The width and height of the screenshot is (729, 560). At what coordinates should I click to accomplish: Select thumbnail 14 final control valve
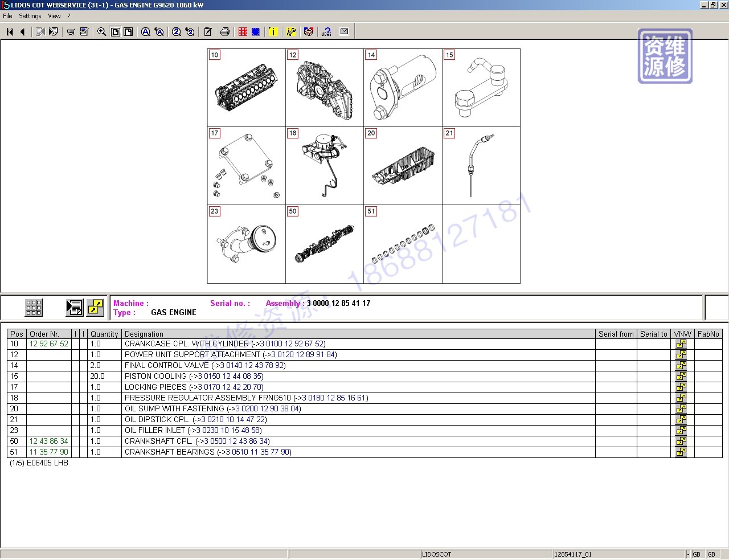403,88
